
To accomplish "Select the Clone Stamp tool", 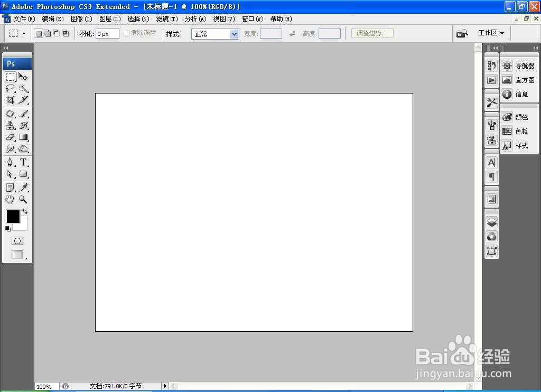I will pos(11,125).
